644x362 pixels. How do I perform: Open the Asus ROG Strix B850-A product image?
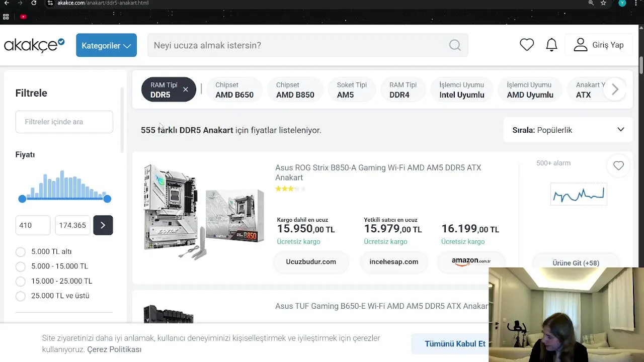click(203, 212)
